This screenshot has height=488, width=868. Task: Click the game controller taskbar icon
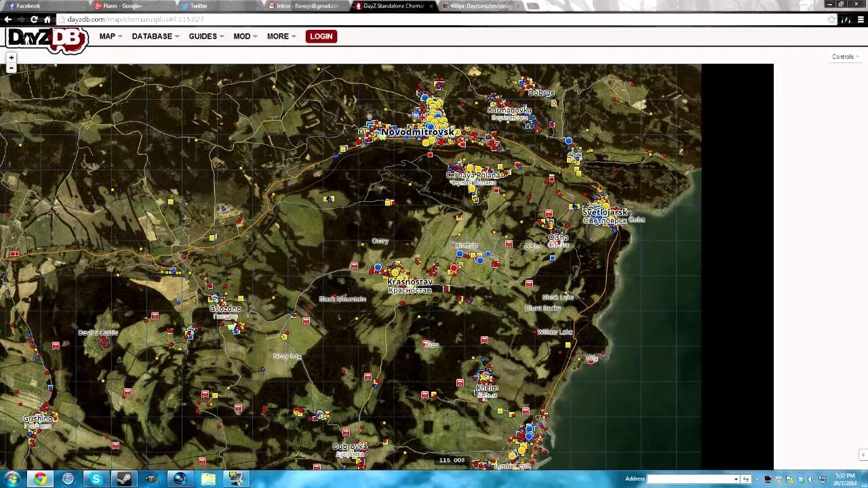click(x=151, y=479)
